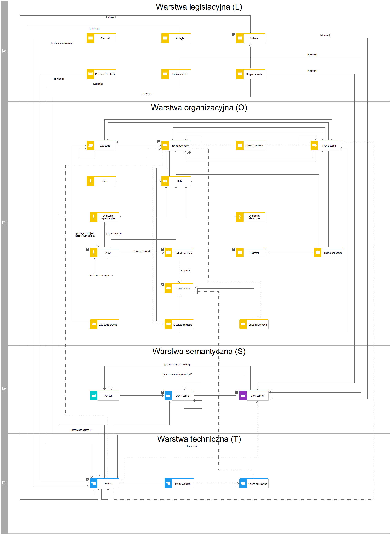This screenshot has width=392, height=536.
Task: Click the teal icon of Atrybut node
Action: point(94,396)
